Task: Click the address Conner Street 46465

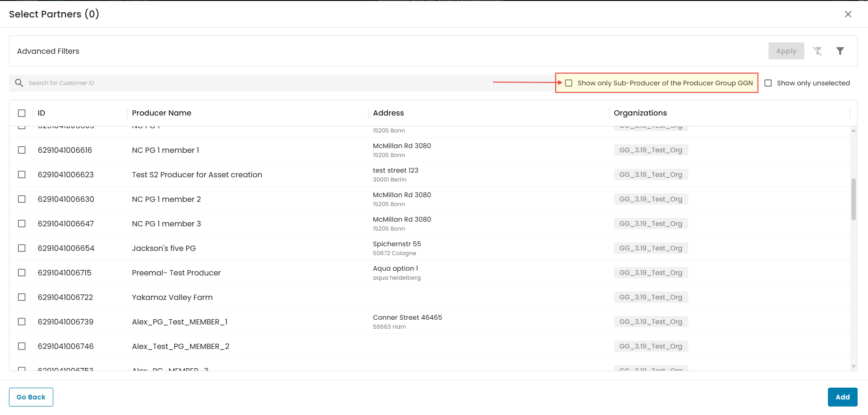Action: pos(407,317)
